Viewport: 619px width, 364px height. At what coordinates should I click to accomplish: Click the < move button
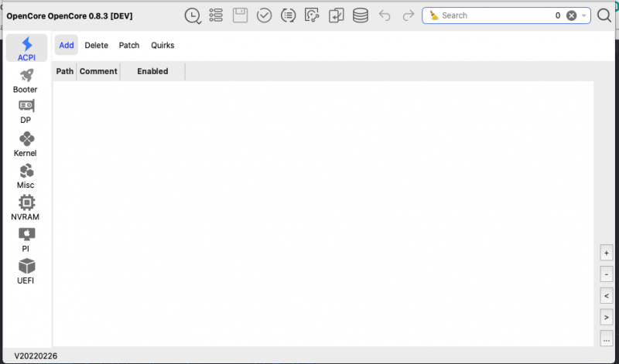[607, 296]
